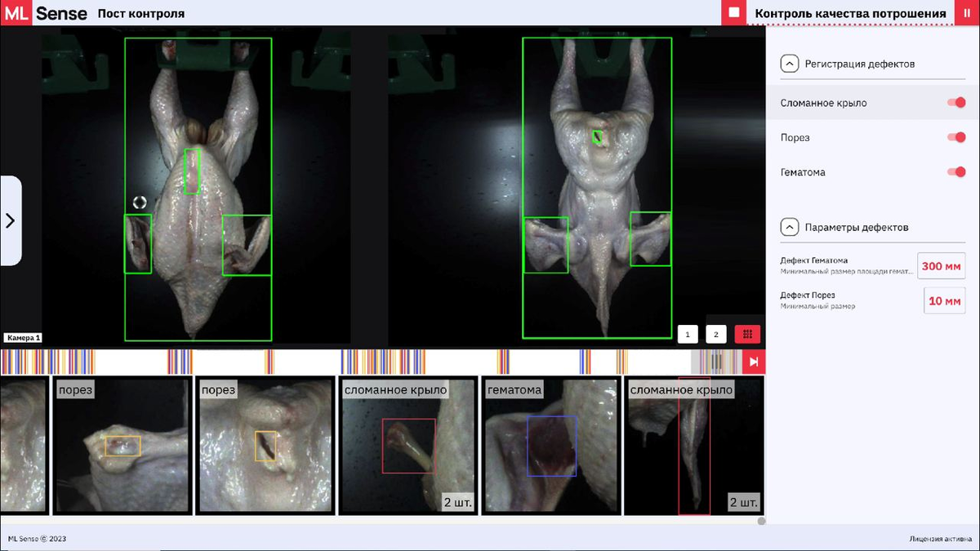Select Контроль качества потрошения header tab
The image size is (980, 551).
coord(850,13)
